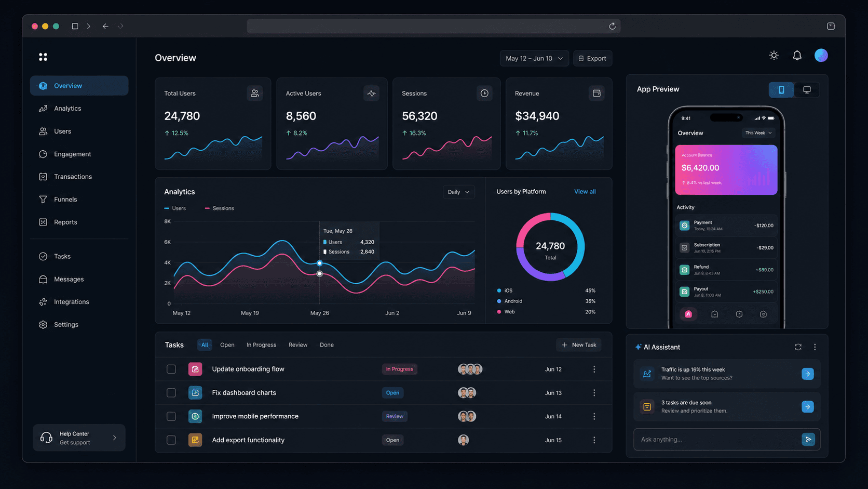This screenshot has width=868, height=489.
Task: Click the Active Users card pulse icon
Action: point(371,94)
